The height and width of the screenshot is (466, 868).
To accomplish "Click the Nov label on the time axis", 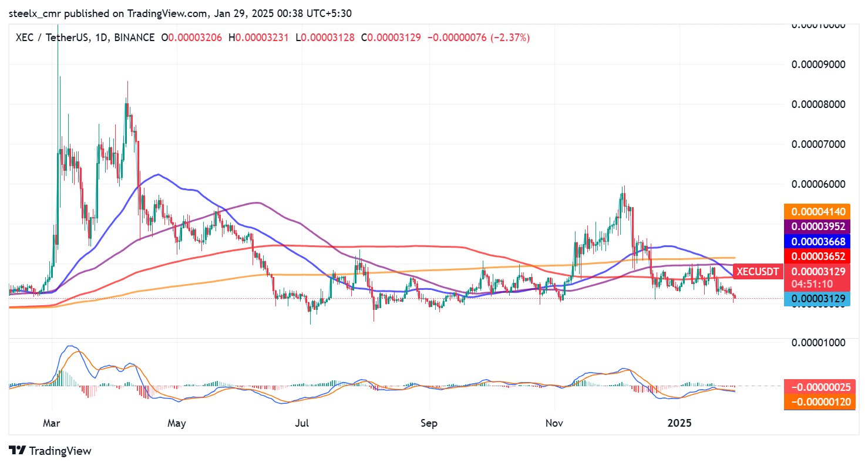I will (554, 423).
